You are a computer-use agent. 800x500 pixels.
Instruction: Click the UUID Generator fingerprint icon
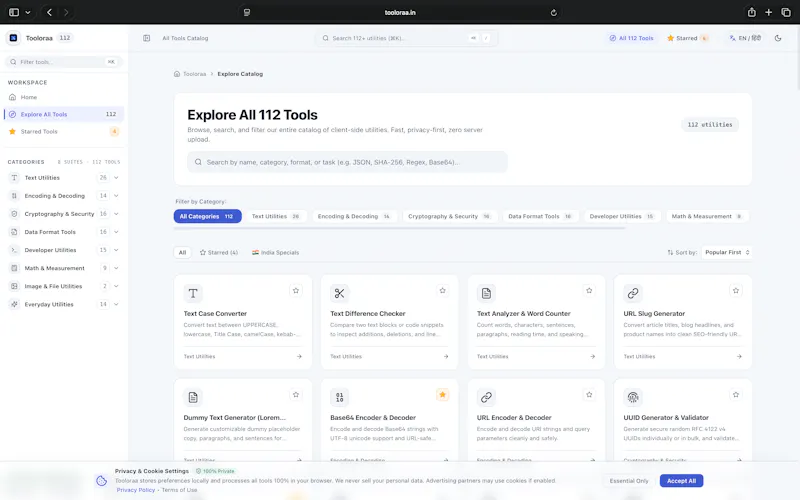[633, 397]
